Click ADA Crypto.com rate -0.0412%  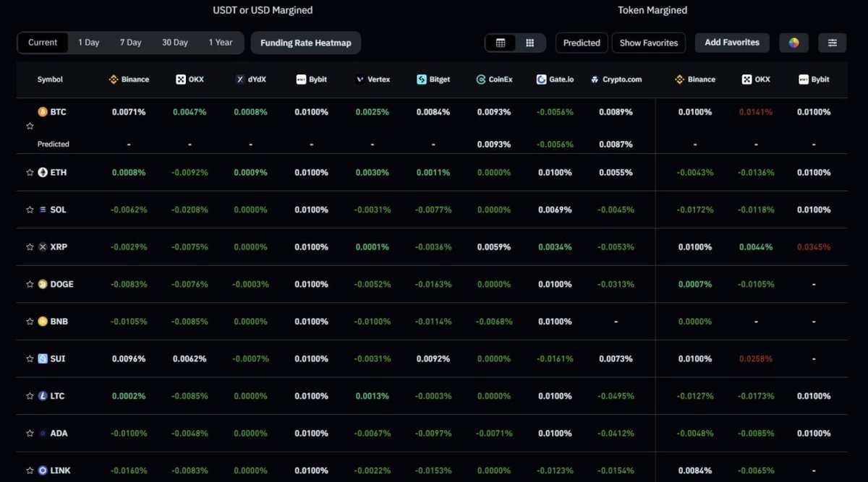pyautogui.click(x=616, y=434)
